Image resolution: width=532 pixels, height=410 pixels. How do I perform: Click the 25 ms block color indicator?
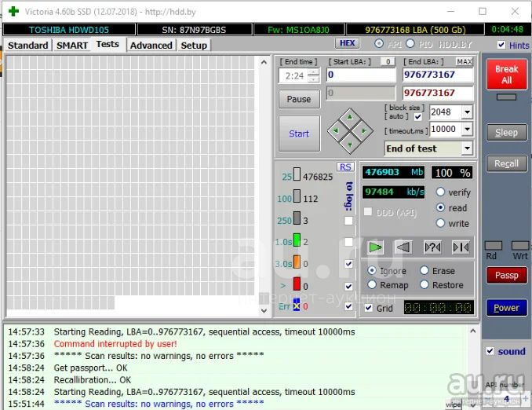coord(297,174)
